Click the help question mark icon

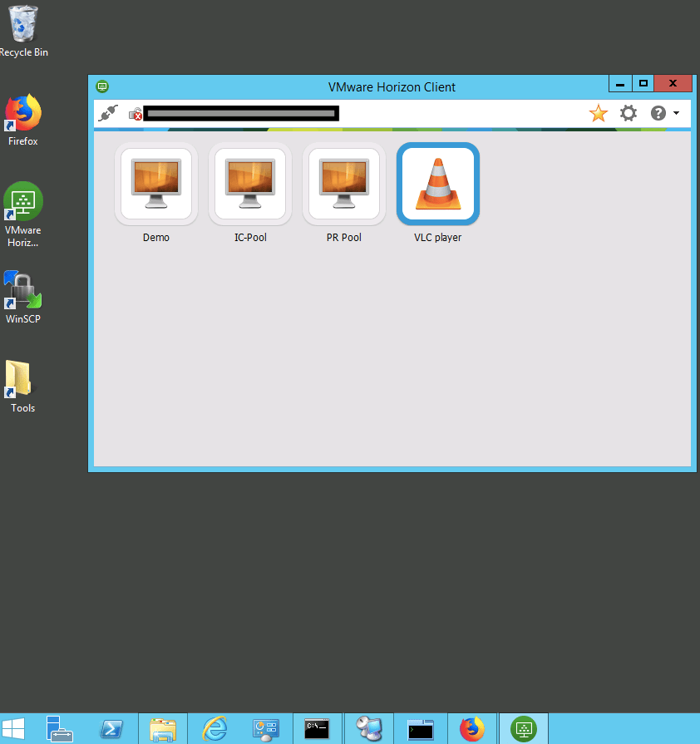pos(658,113)
